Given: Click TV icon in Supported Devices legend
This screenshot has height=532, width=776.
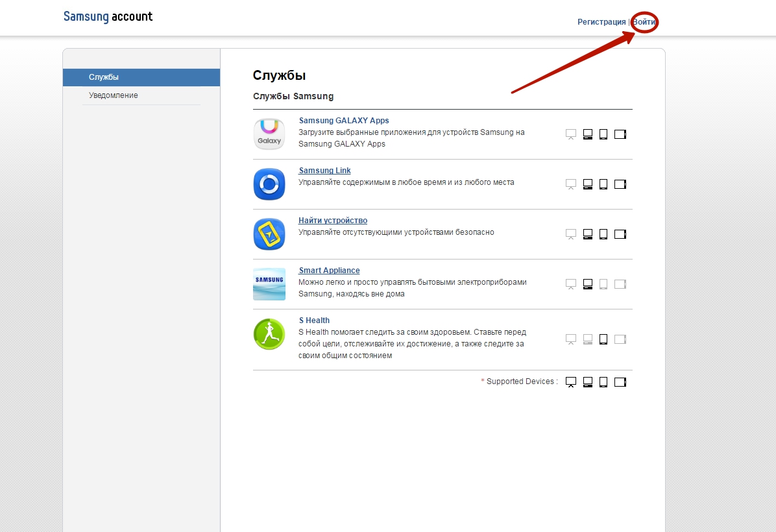Looking at the screenshot, I should 571,383.
